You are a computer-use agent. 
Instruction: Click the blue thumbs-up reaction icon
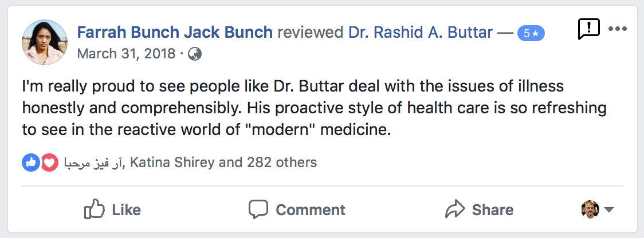point(30,162)
